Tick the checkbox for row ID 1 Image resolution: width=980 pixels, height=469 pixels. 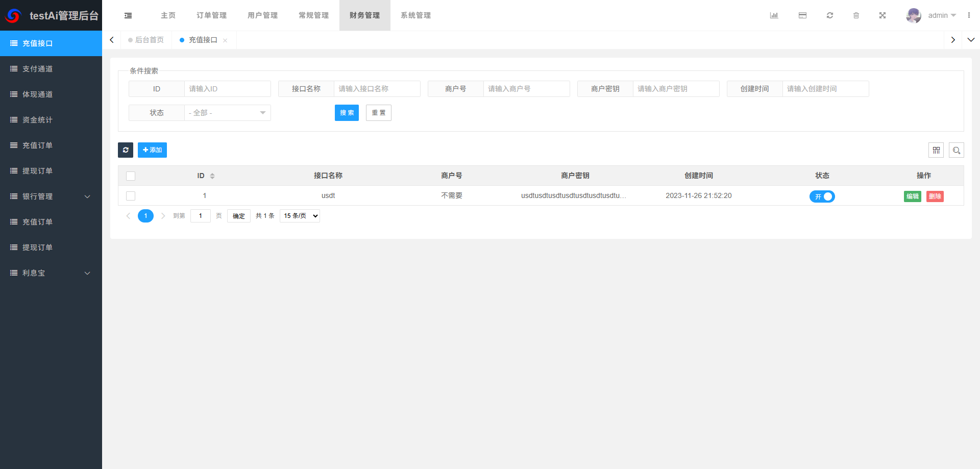click(131, 195)
